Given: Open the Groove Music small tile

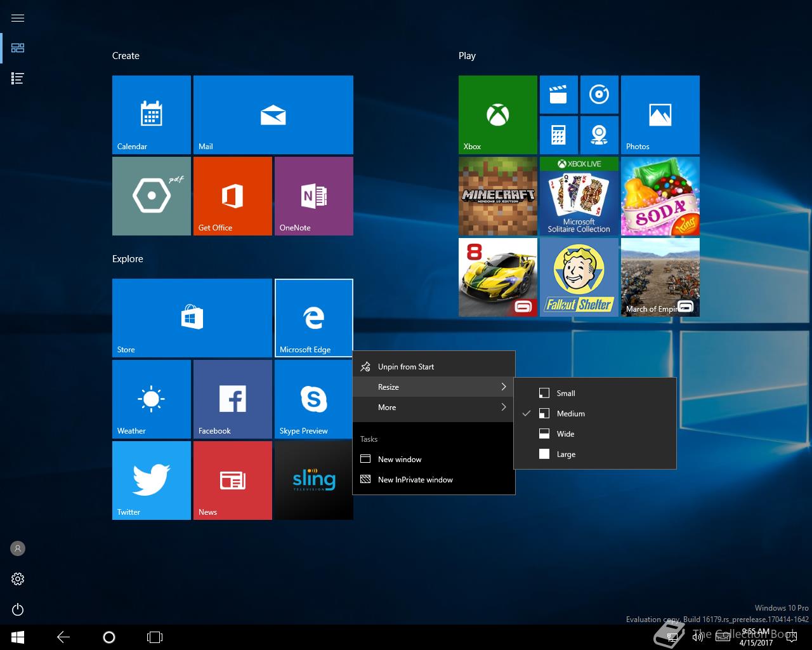Looking at the screenshot, I should click(599, 95).
